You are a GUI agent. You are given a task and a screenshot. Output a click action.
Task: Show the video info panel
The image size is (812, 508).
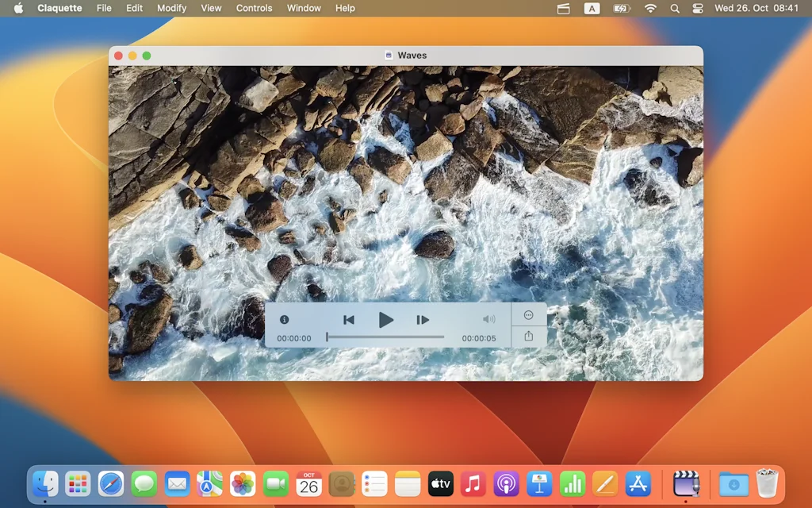point(284,320)
